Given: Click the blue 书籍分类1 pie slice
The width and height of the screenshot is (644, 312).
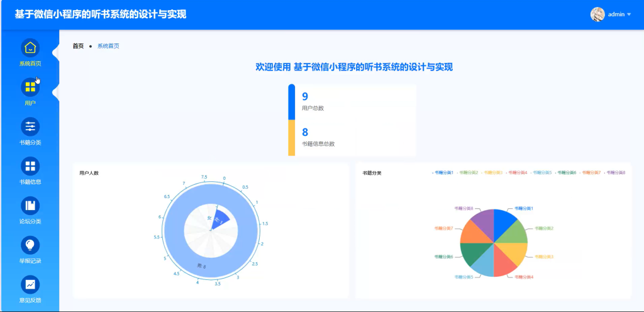Looking at the screenshot, I should [504, 219].
